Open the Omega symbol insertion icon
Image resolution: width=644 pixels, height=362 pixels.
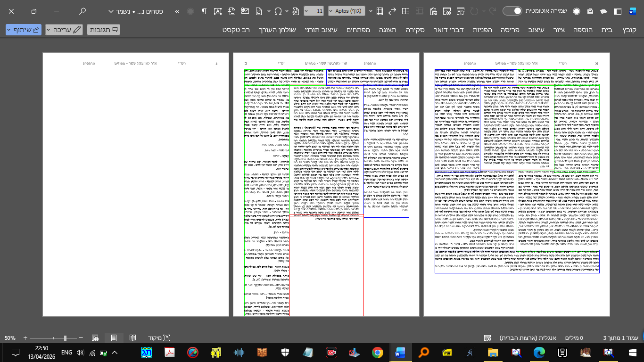(278, 10)
